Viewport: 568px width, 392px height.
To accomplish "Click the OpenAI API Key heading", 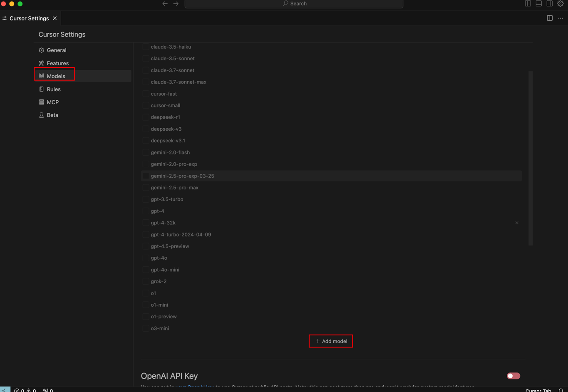I will (x=169, y=376).
